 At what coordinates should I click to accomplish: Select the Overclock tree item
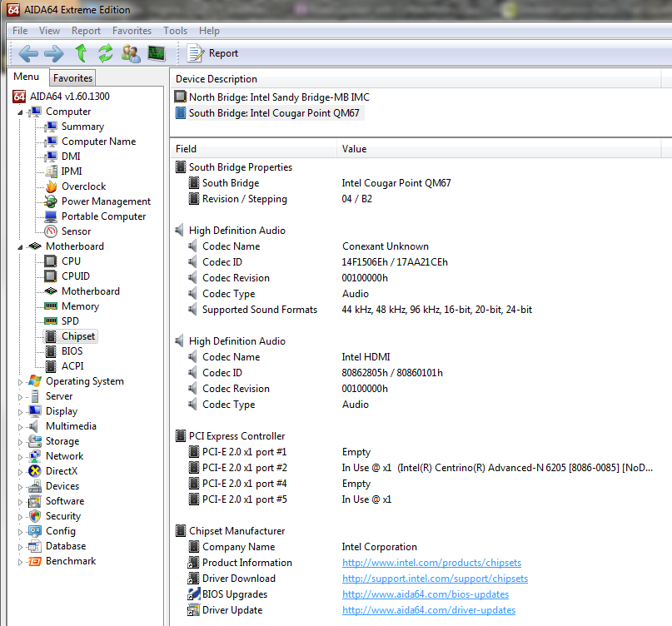point(83,186)
